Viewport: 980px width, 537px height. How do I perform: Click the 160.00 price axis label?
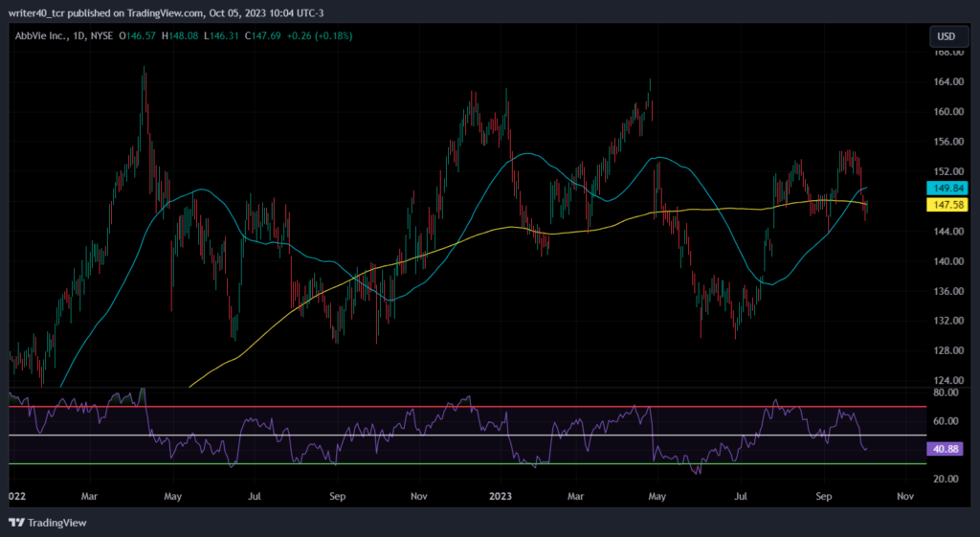point(947,112)
